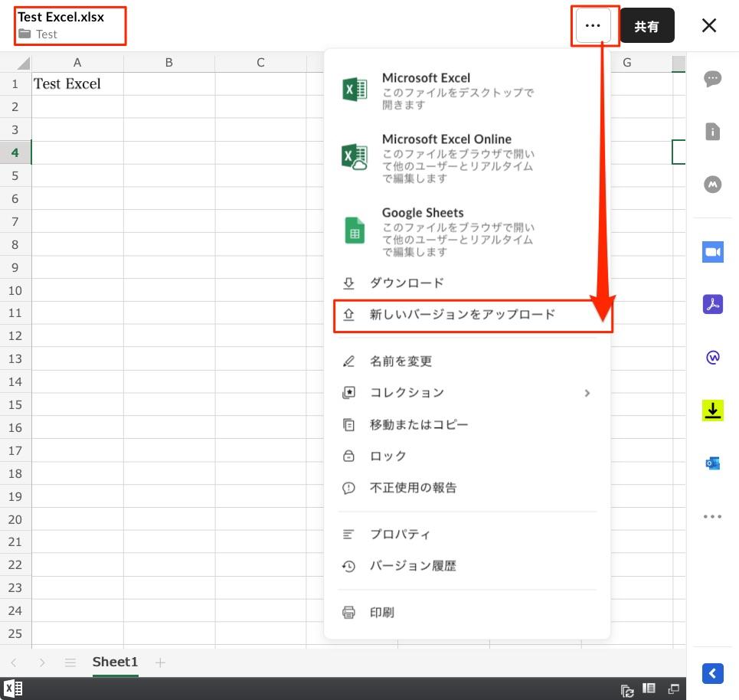Open the file info sidebar icon

click(713, 132)
